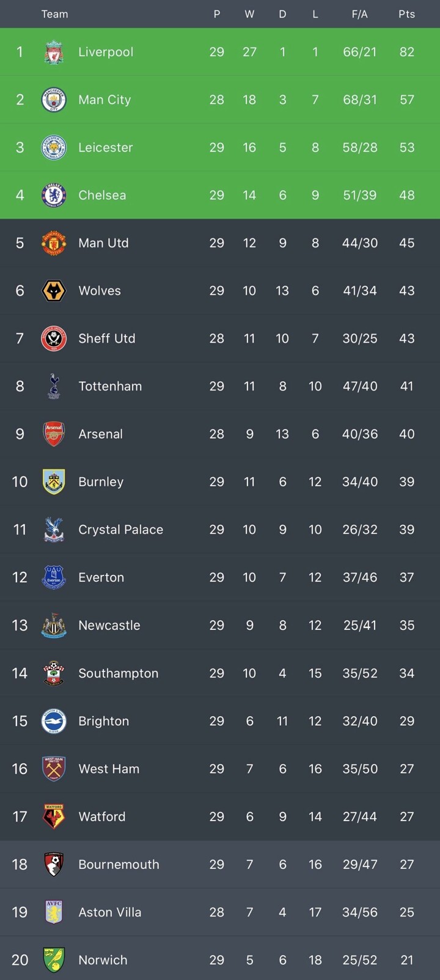Tap the Man City badge icon

(x=54, y=100)
